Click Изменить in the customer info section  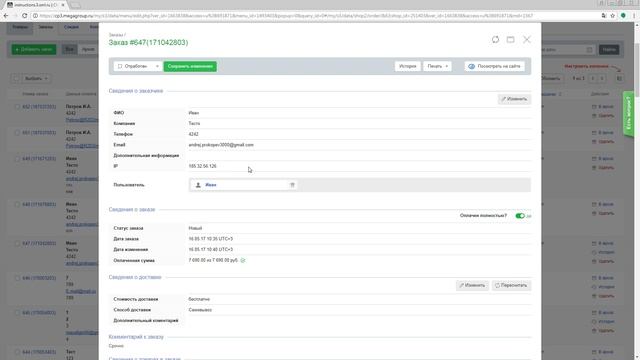click(514, 99)
